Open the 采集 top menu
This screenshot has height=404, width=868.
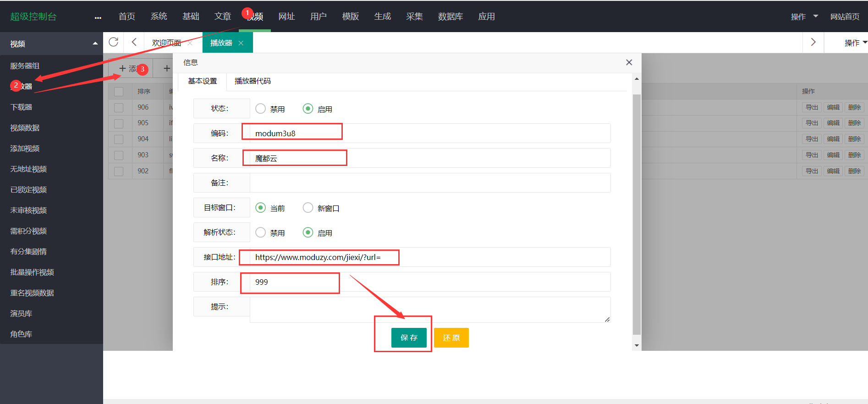[414, 17]
